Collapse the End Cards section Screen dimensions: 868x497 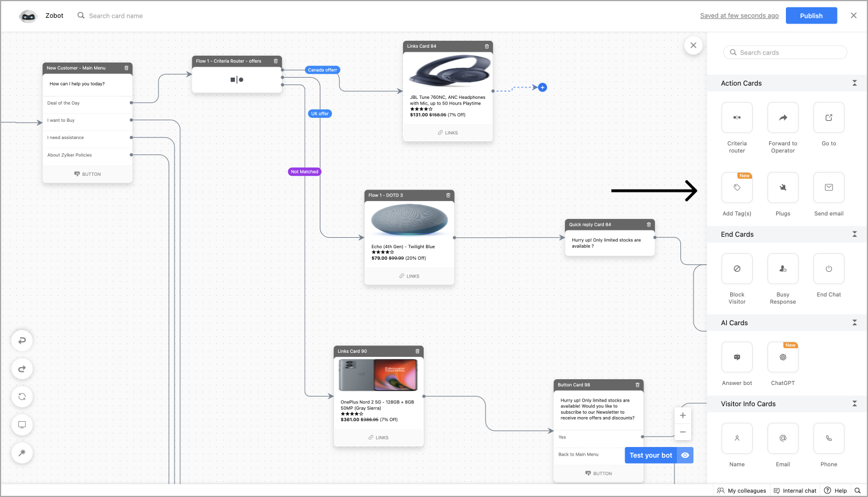(854, 234)
